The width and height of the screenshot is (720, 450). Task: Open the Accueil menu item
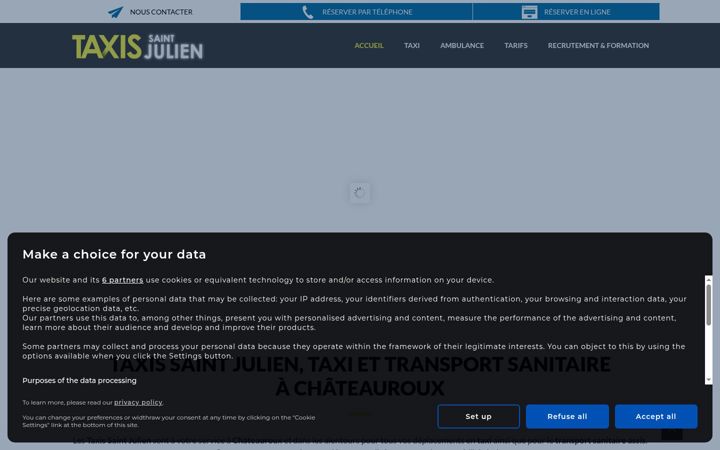[x=369, y=45]
